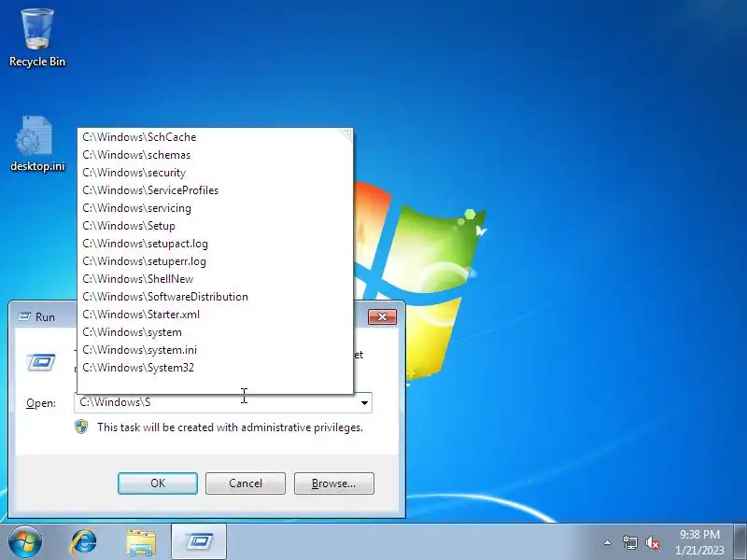Select C:\Windows\ShellNew suggestion
Viewport: 747px width, 560px height.
215,279
